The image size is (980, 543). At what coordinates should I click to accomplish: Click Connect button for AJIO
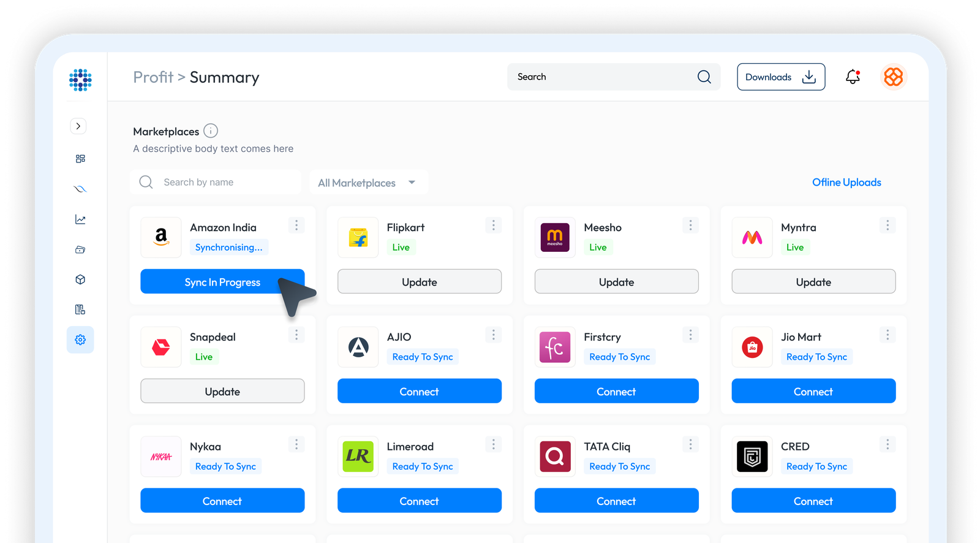[419, 391]
